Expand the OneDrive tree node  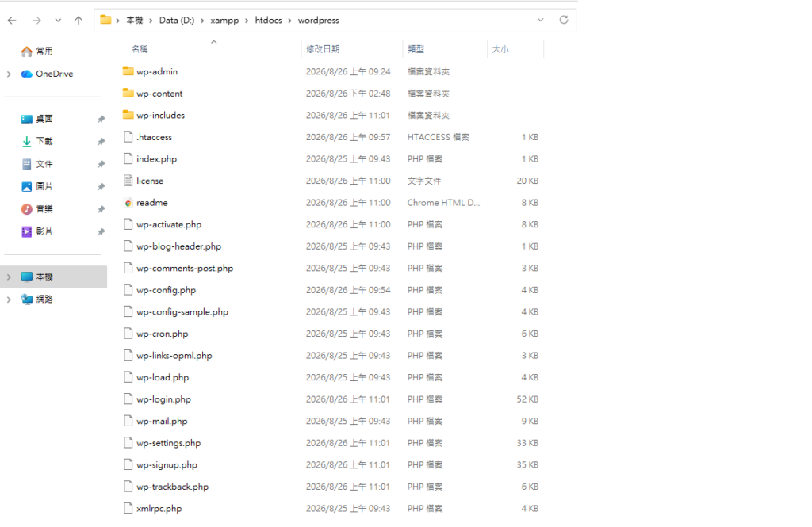point(9,74)
